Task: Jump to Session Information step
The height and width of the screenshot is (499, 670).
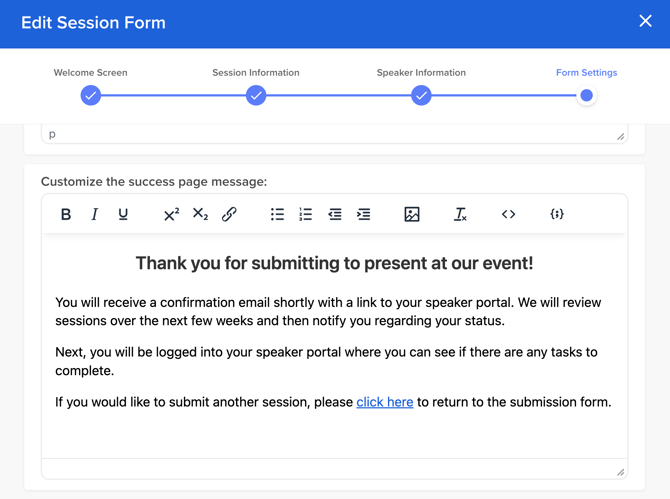Action: tap(256, 95)
